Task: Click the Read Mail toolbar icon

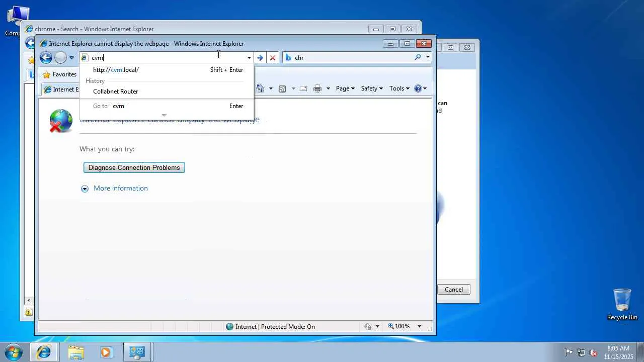Action: (303, 88)
